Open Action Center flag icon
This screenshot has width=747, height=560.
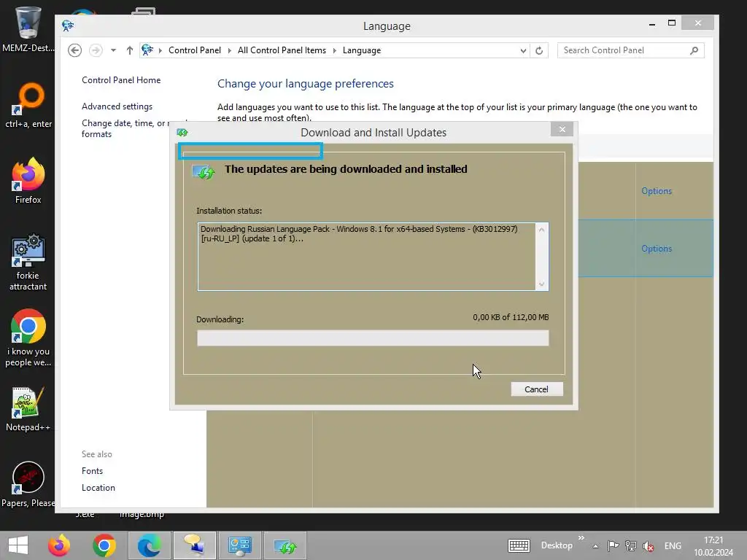[x=614, y=545]
